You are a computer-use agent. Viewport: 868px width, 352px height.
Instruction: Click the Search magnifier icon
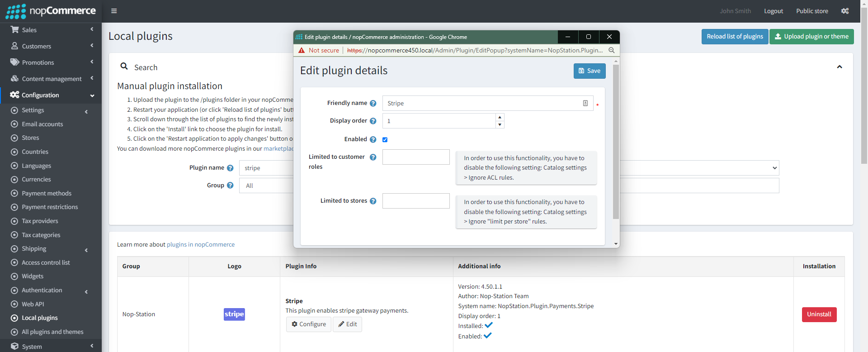pos(124,66)
